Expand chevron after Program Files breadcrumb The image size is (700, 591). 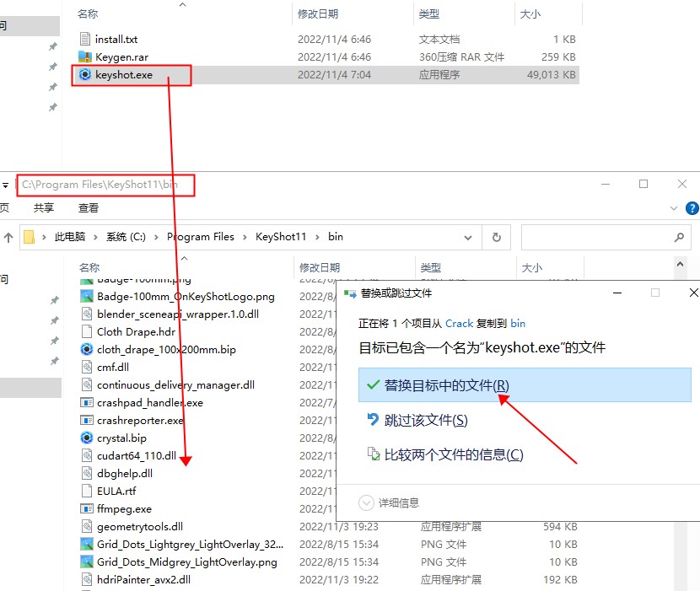[245, 238]
